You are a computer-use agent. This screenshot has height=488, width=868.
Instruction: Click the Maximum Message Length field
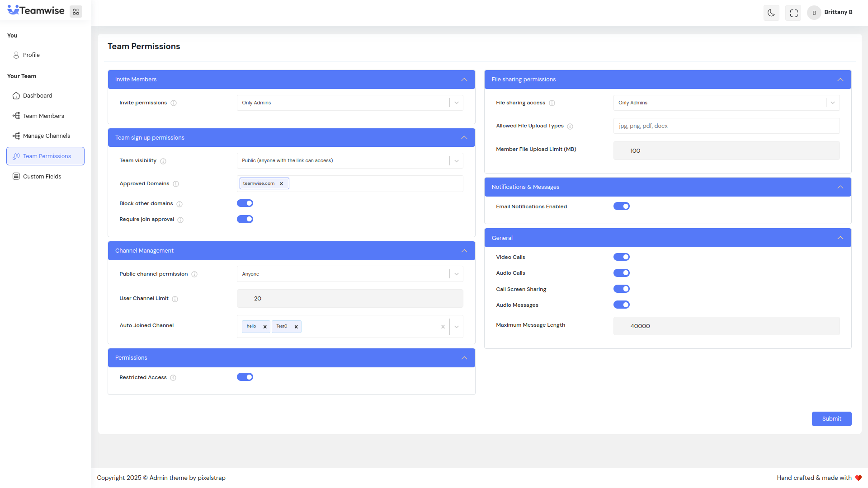click(x=726, y=326)
